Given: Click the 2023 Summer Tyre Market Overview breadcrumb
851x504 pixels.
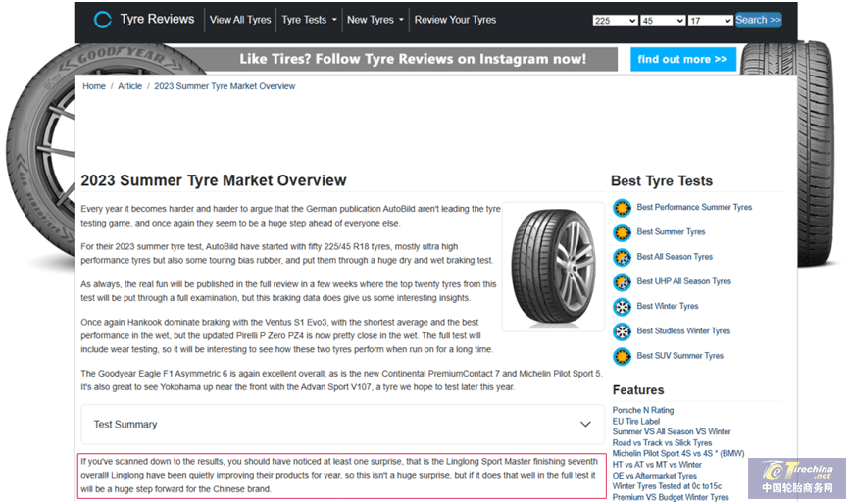Looking at the screenshot, I should tap(225, 86).
